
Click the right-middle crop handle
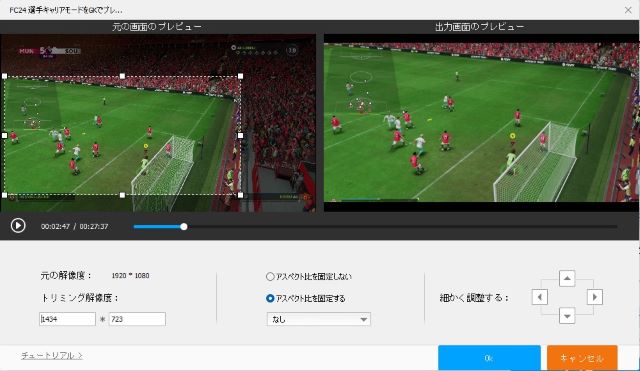point(240,136)
